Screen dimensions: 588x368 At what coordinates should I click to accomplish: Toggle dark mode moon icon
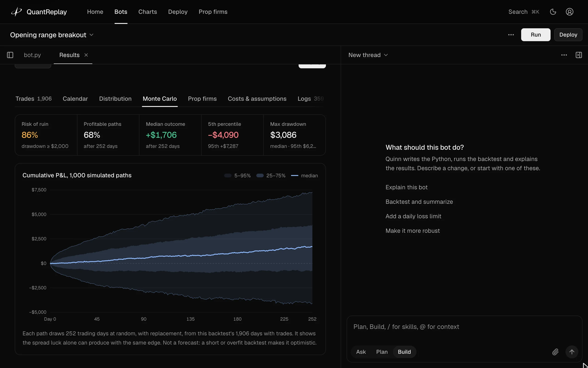coord(553,12)
